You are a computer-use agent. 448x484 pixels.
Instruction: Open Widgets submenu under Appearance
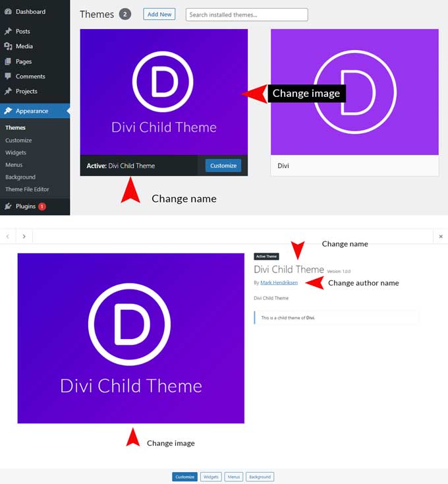[x=16, y=152]
